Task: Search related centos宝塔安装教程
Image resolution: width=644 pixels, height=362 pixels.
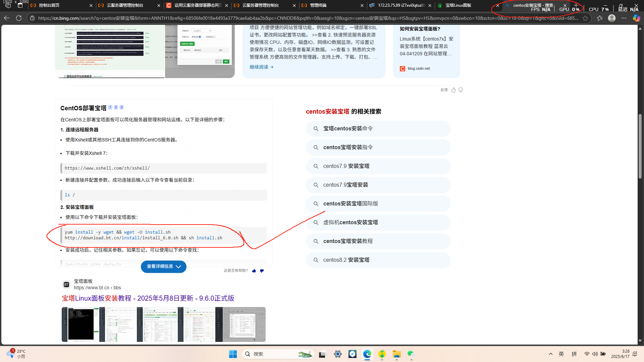Action: point(378,241)
